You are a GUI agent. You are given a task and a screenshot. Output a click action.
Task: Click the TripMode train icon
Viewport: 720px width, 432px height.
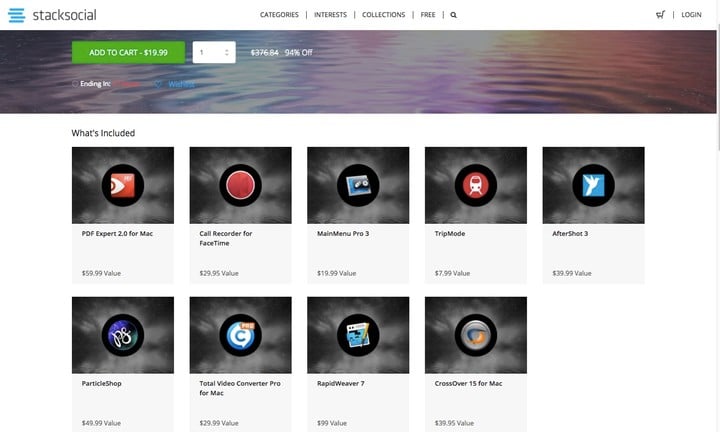pos(476,185)
